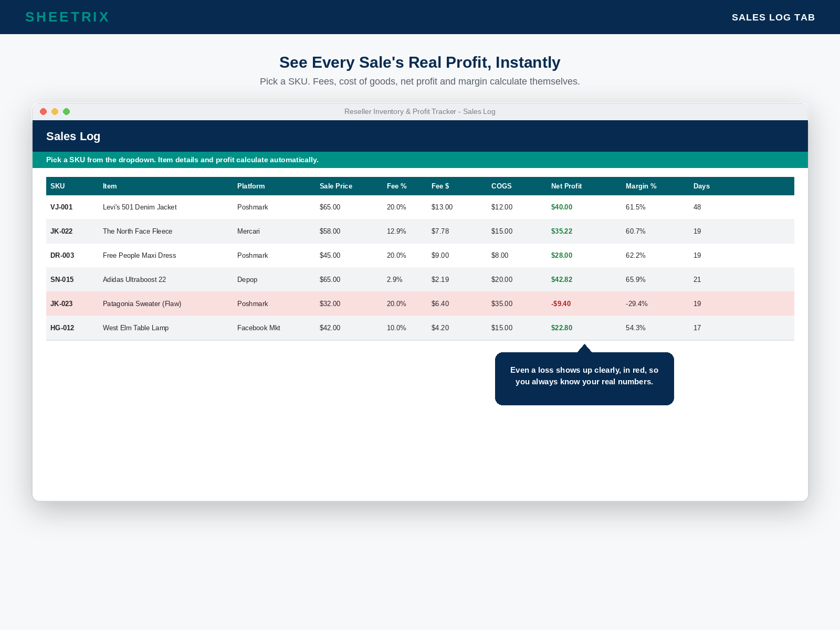
Task: Click the $8.00 COGS cell
Action: [x=500, y=255]
